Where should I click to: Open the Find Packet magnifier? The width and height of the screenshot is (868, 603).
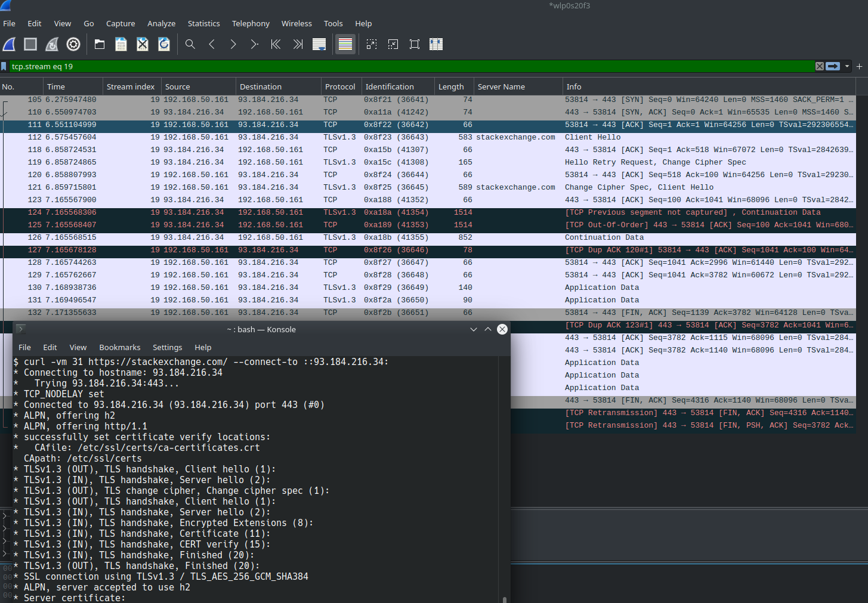(x=190, y=44)
